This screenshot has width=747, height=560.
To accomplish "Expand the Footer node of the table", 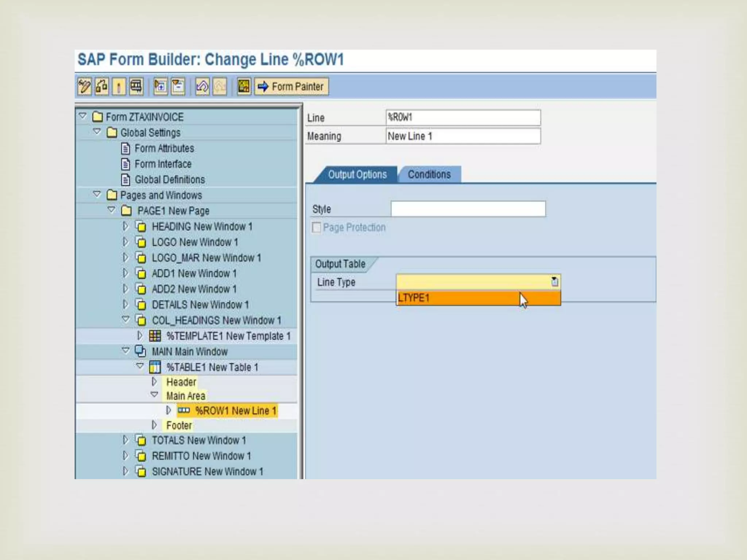I will click(x=154, y=425).
